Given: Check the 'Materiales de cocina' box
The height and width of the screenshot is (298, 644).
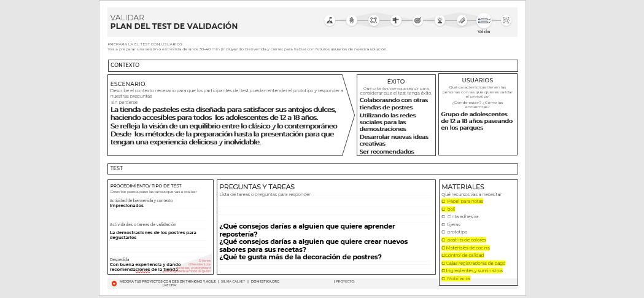Looking at the screenshot, I should click(x=444, y=248).
